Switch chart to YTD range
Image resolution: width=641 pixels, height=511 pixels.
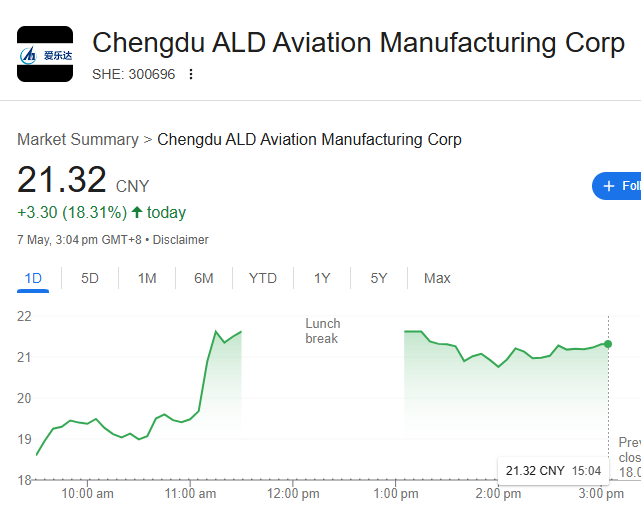[263, 278]
